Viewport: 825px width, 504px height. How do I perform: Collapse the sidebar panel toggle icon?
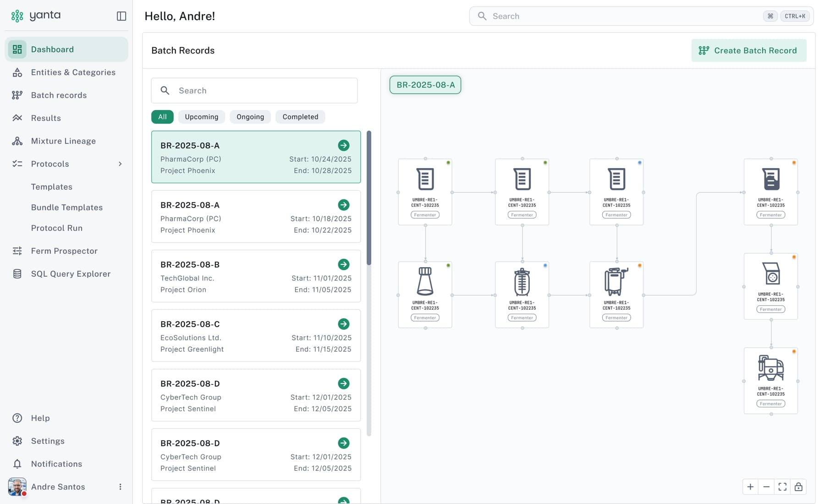(x=121, y=16)
